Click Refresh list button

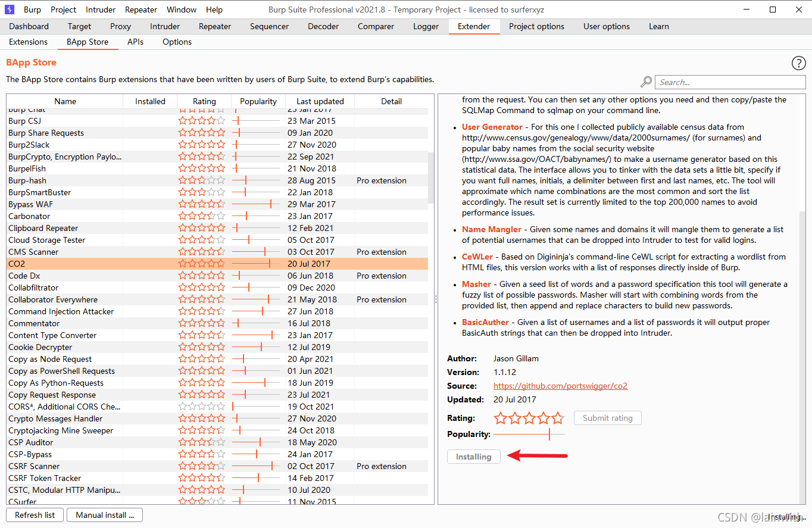(x=35, y=515)
